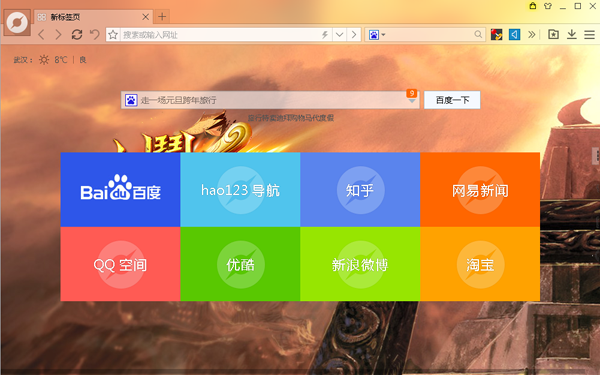Open the QQ 空间 tile

(120, 264)
